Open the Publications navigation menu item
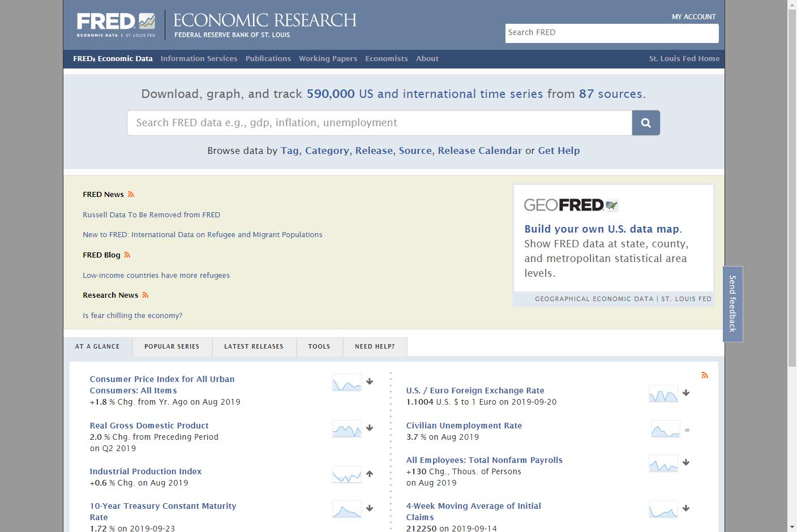Viewport: 797px width, 532px height. pyautogui.click(x=268, y=59)
